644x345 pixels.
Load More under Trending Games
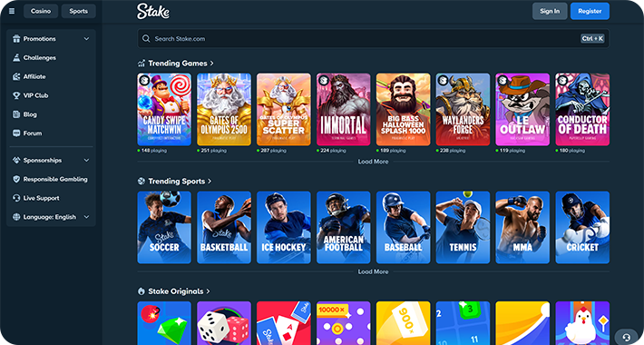[x=373, y=162]
